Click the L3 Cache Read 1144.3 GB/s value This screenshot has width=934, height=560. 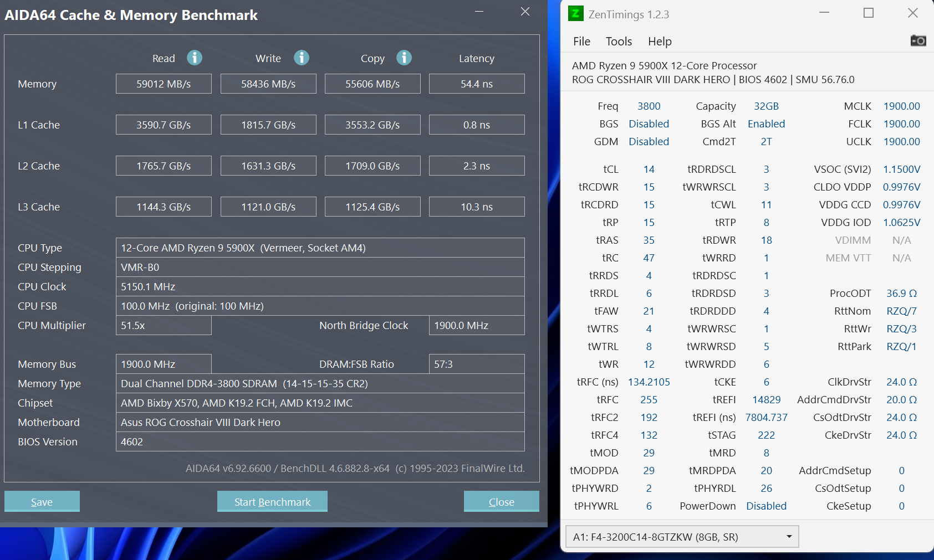[x=164, y=207]
